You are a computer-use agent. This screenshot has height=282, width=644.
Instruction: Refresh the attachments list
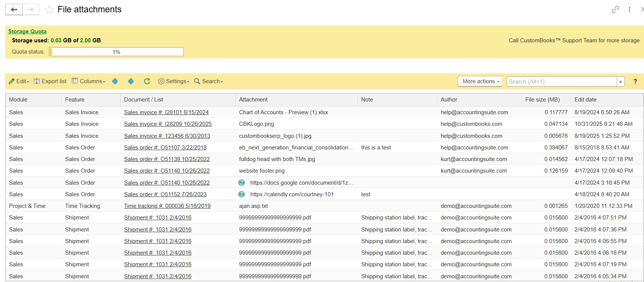point(147,81)
